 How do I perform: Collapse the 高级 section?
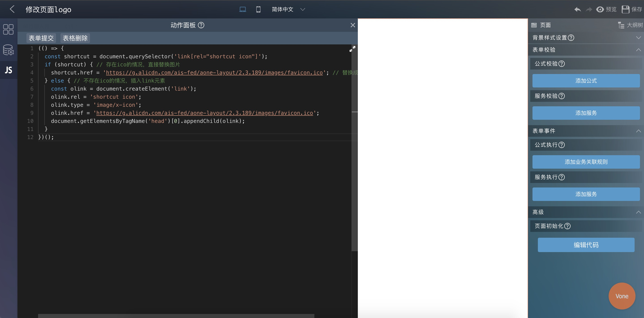pos(638,212)
